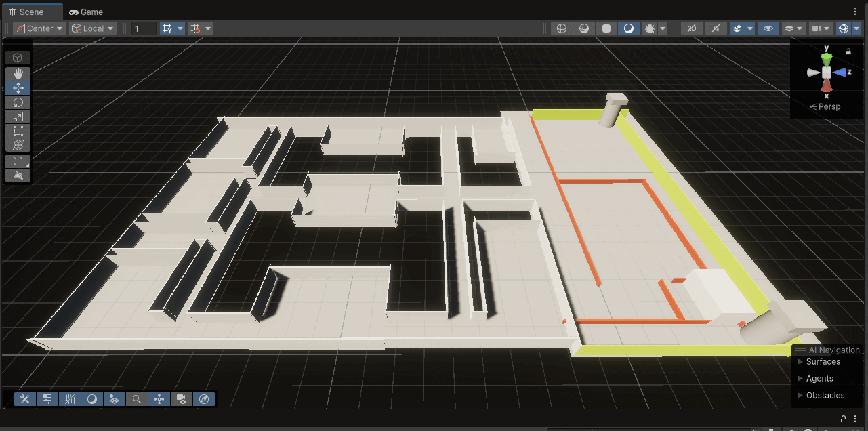Open the Local handle rotation dropdown
This screenshot has height=431, width=868.
pos(94,28)
